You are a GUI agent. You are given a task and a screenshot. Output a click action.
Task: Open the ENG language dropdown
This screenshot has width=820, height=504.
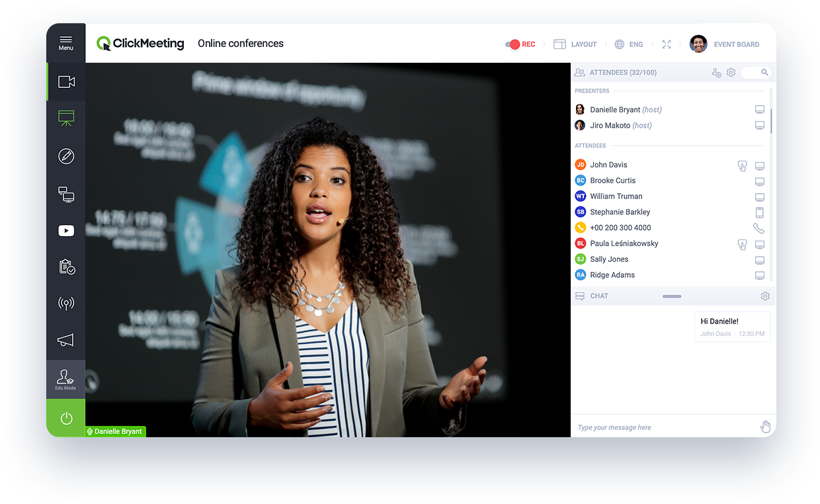(628, 44)
